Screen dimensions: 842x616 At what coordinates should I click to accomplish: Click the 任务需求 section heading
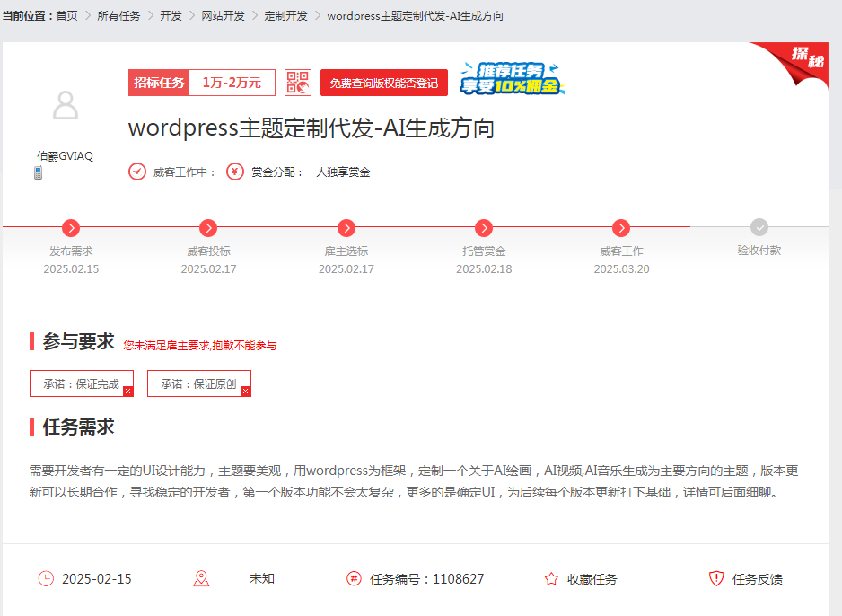(x=78, y=427)
